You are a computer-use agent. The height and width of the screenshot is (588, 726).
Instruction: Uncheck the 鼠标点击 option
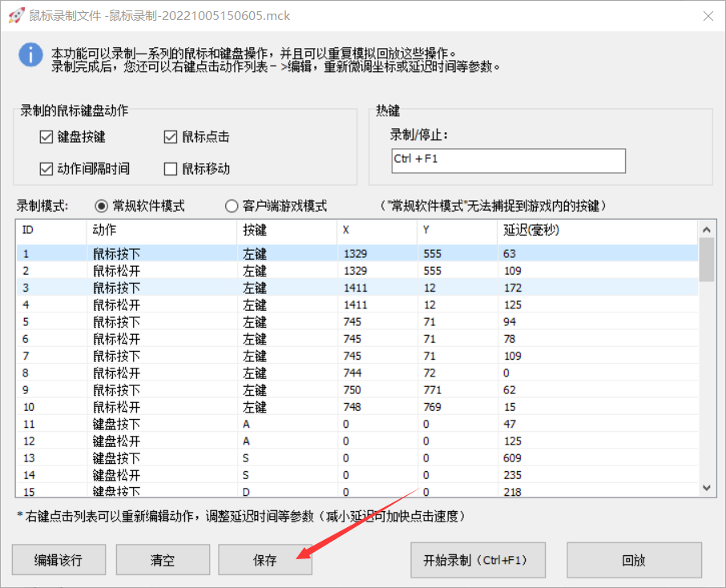pos(171,136)
